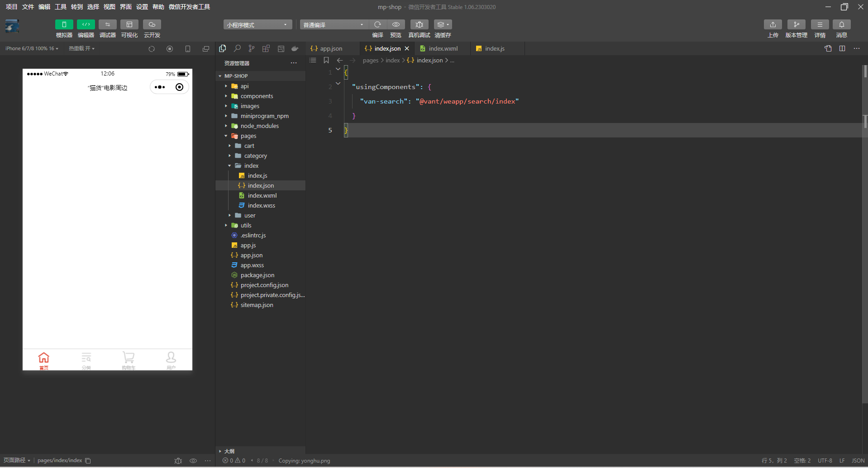This screenshot has height=468, width=868.
Task: Open the explorer files icon
Action: pos(223,48)
